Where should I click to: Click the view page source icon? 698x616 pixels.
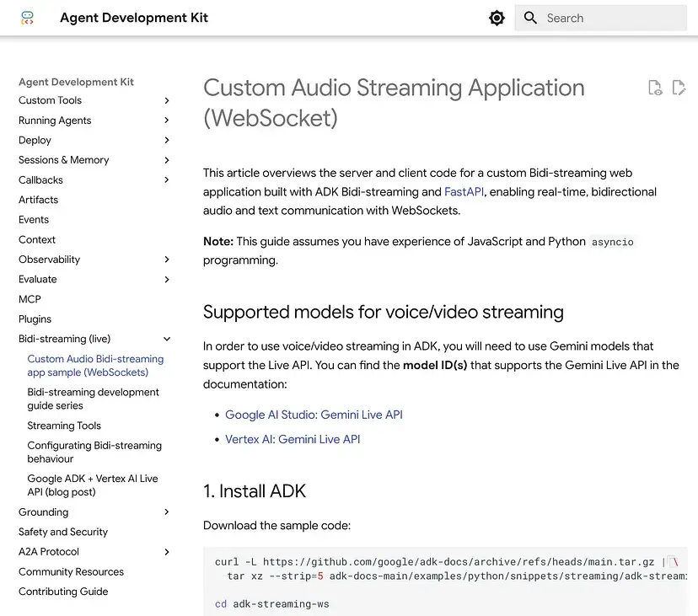coord(654,88)
